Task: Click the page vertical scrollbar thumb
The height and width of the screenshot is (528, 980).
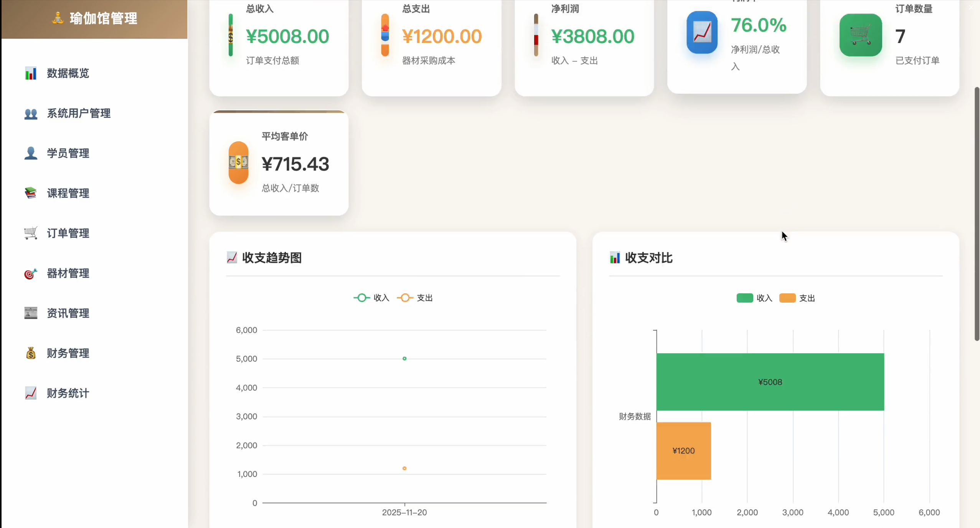Action: point(977,213)
